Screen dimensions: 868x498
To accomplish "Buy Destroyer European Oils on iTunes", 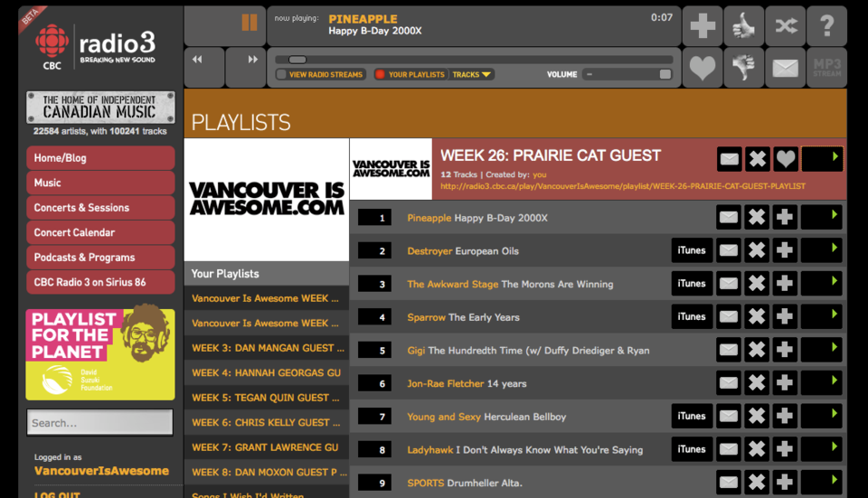I will coord(692,250).
